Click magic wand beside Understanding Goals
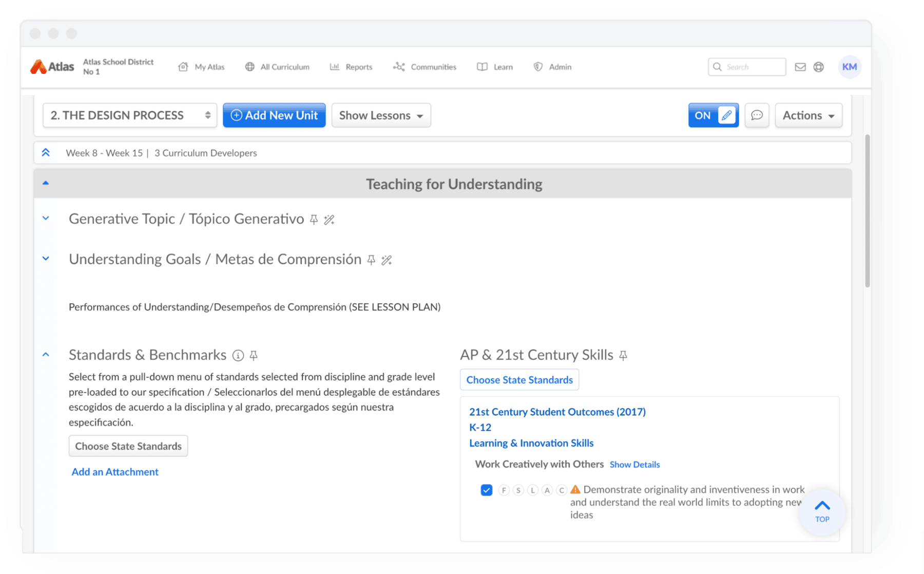The image size is (924, 574). click(387, 261)
